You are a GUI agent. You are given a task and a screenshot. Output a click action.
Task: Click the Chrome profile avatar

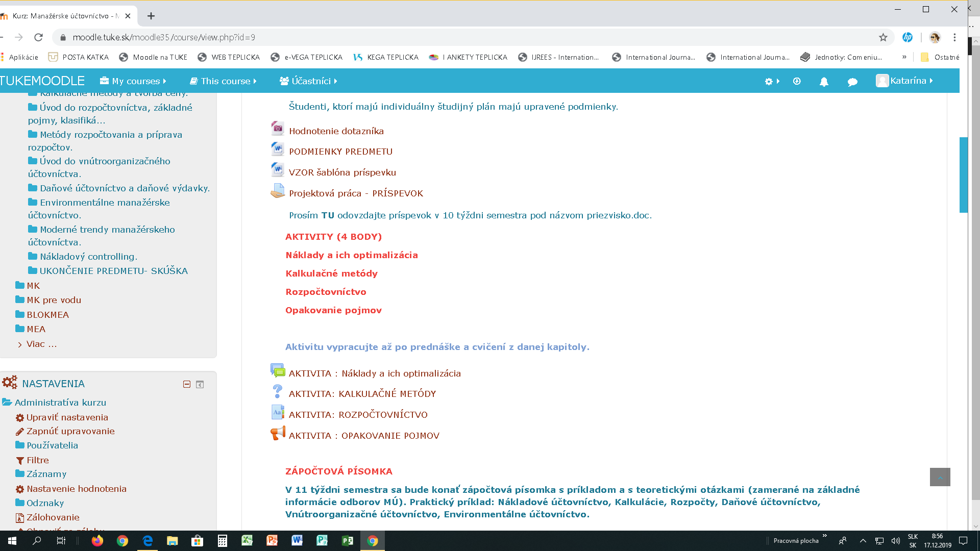click(x=935, y=37)
